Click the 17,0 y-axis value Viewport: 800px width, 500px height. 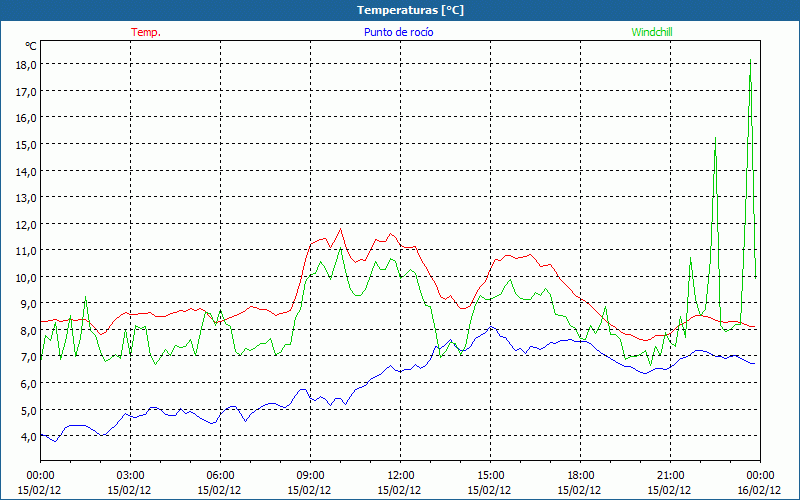(x=26, y=91)
